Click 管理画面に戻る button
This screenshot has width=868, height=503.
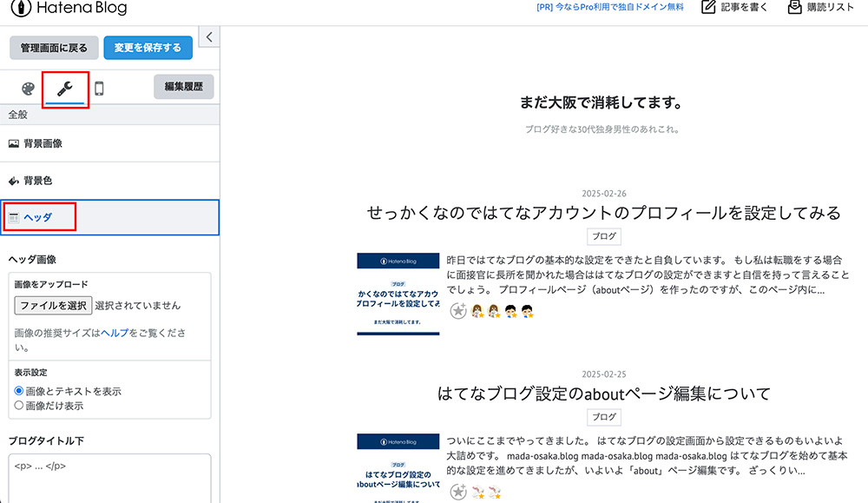[54, 48]
